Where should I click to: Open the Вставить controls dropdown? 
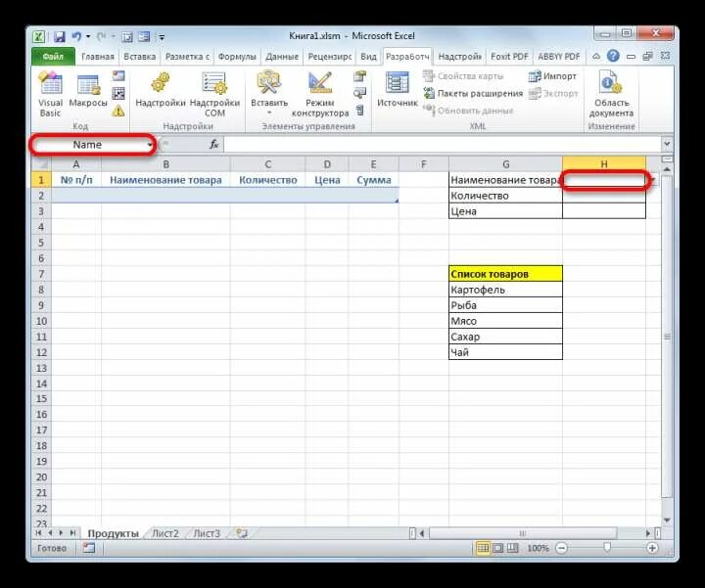(x=269, y=113)
